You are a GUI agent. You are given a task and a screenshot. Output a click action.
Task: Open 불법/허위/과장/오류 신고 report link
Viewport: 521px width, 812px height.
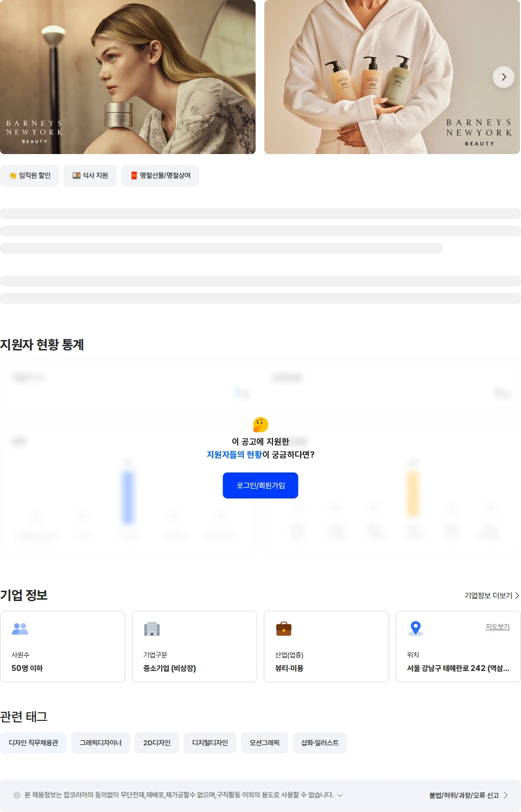tap(468, 795)
